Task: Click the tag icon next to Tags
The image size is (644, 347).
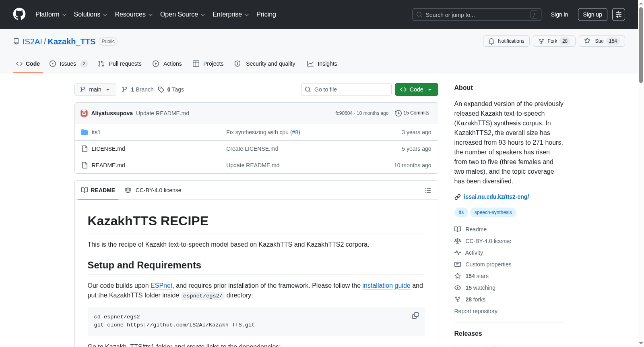Action: tap(161, 89)
